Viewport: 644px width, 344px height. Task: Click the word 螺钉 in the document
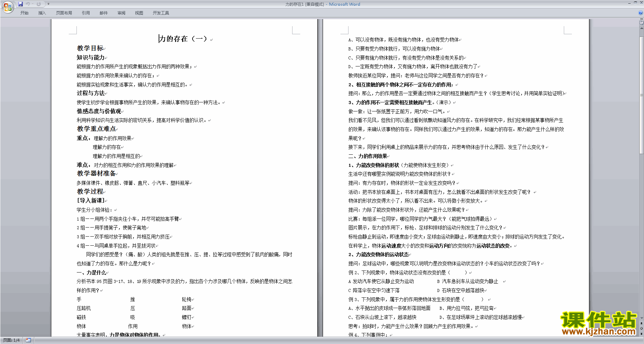click(x=186, y=317)
